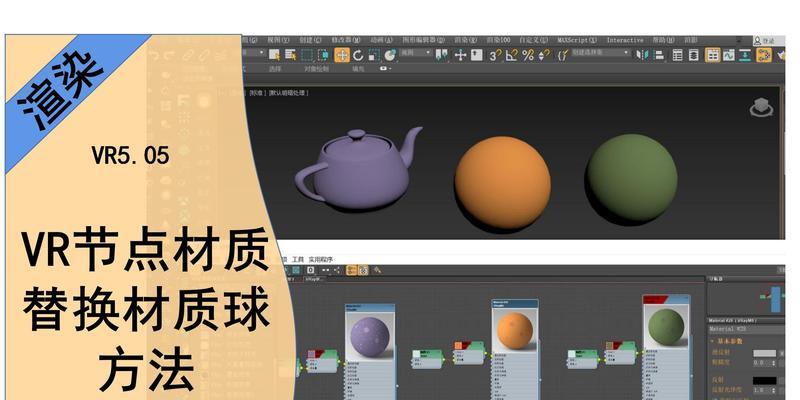Click the Select by Material icon
The width and height of the screenshot is (800, 400).
pos(377,270)
